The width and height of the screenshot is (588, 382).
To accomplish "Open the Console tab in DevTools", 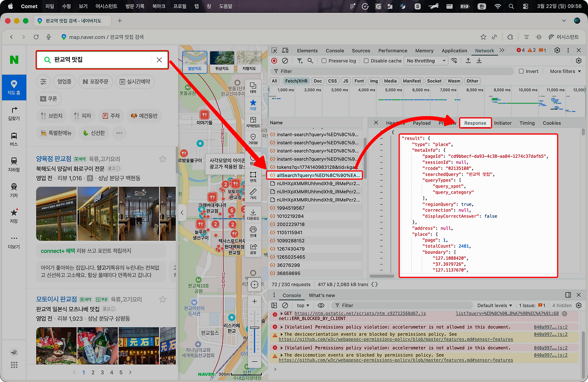I will [334, 51].
